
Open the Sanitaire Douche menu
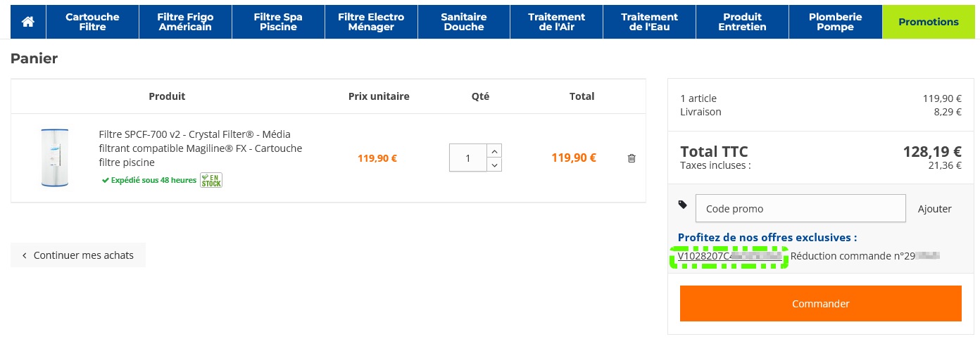click(x=464, y=22)
